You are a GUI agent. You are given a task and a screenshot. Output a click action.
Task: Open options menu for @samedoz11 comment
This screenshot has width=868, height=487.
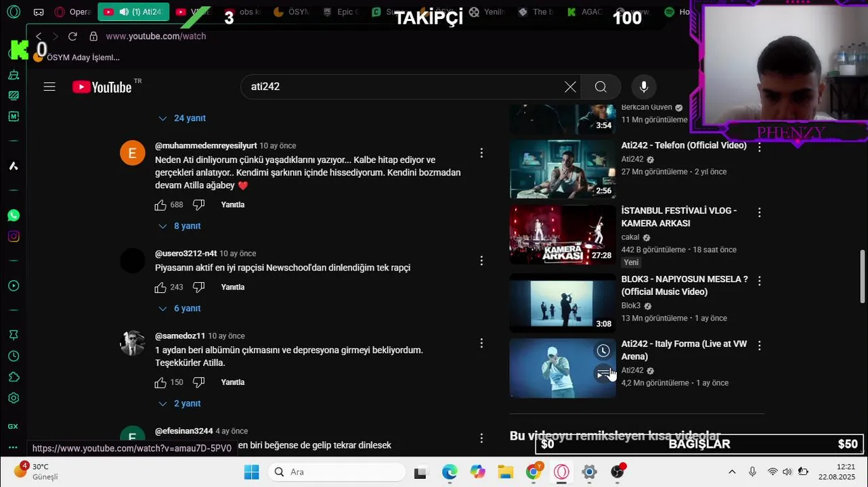pyautogui.click(x=481, y=344)
